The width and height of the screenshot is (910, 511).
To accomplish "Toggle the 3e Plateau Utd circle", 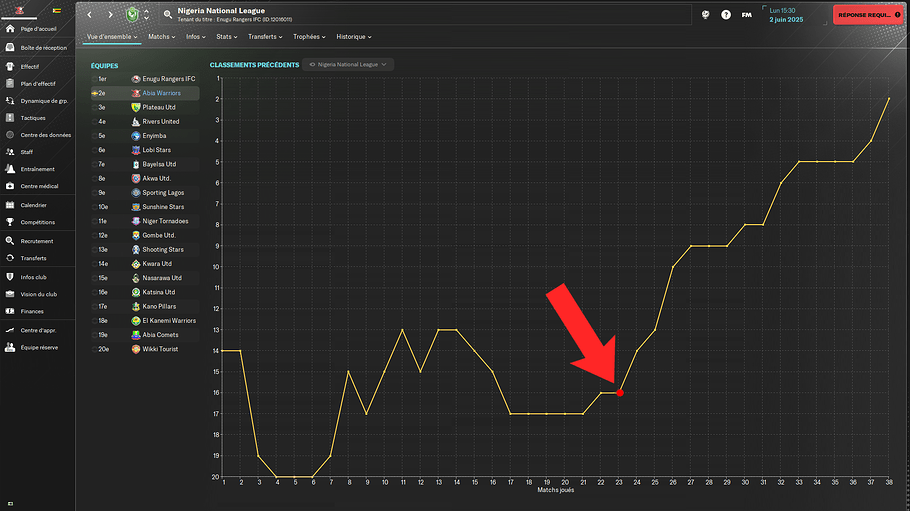I will [95, 107].
